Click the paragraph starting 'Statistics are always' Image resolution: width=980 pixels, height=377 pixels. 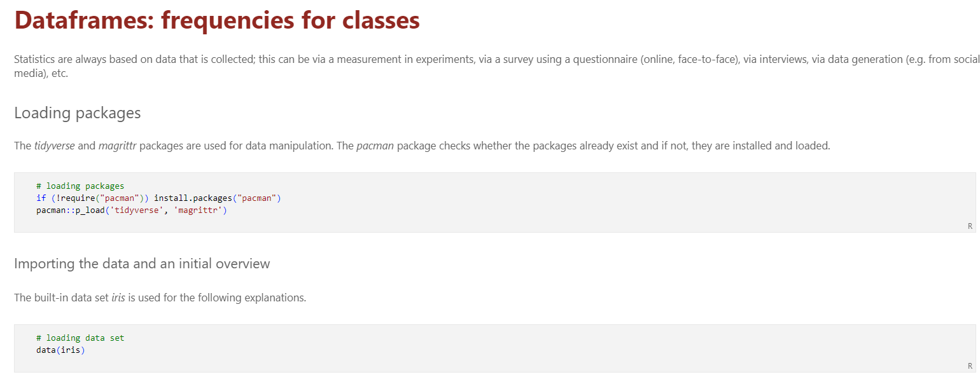(382, 60)
